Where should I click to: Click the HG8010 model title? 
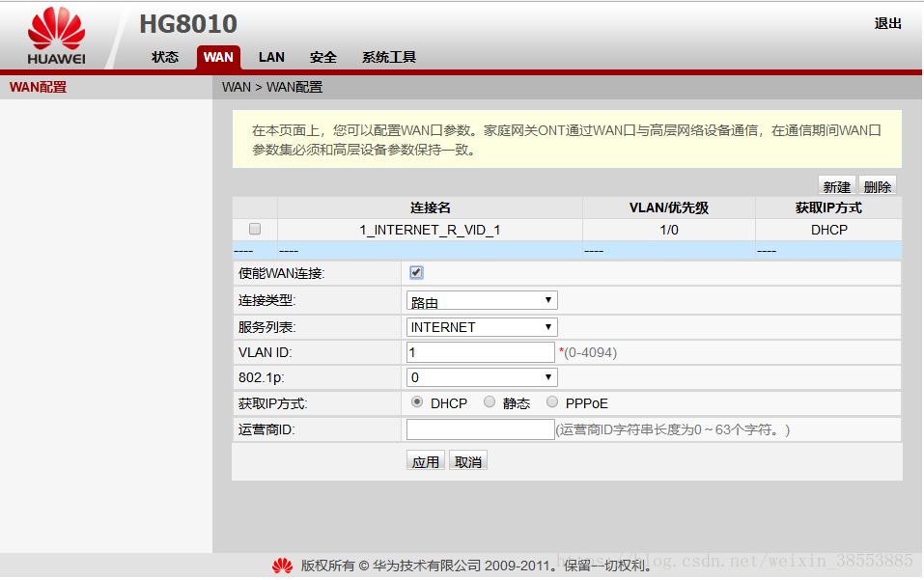point(188,24)
